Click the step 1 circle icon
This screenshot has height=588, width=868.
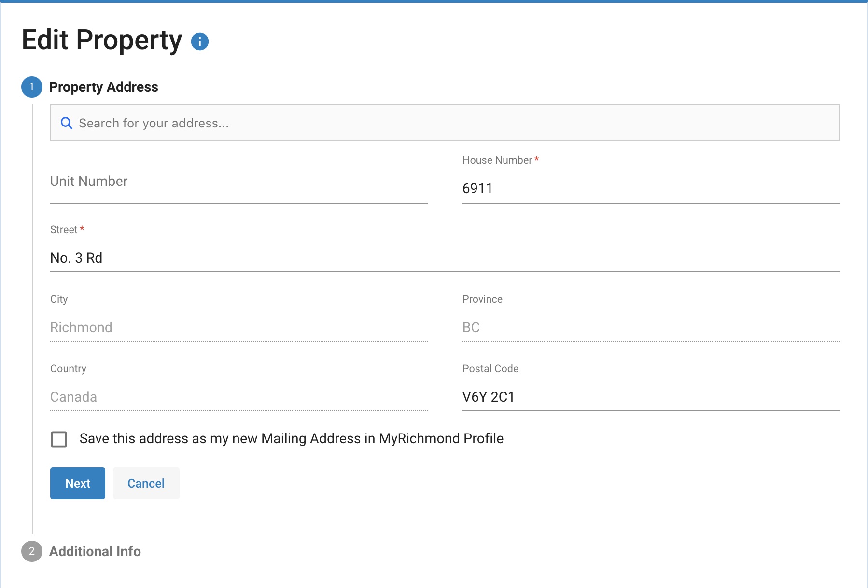pyautogui.click(x=32, y=87)
